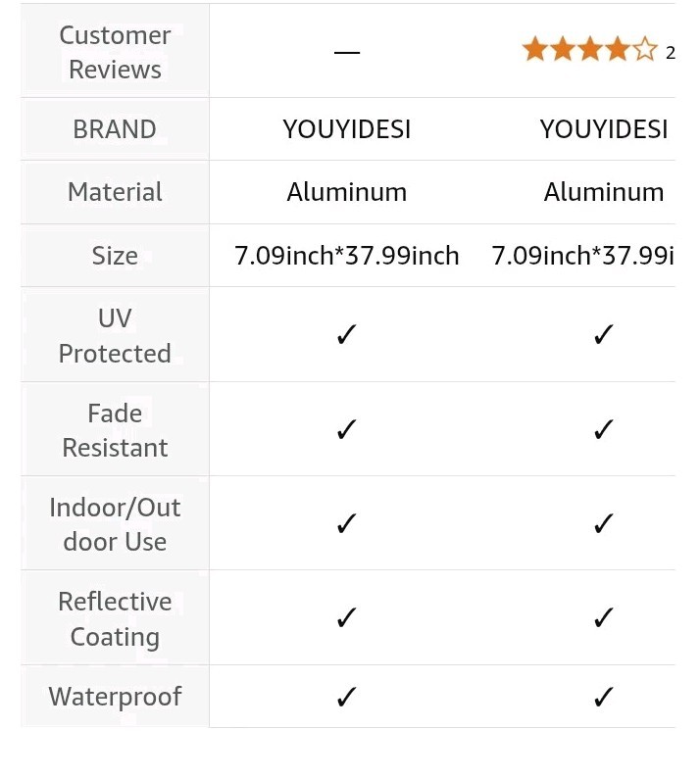
Task: Open the review count number 2
Action: pyautogui.click(x=671, y=53)
